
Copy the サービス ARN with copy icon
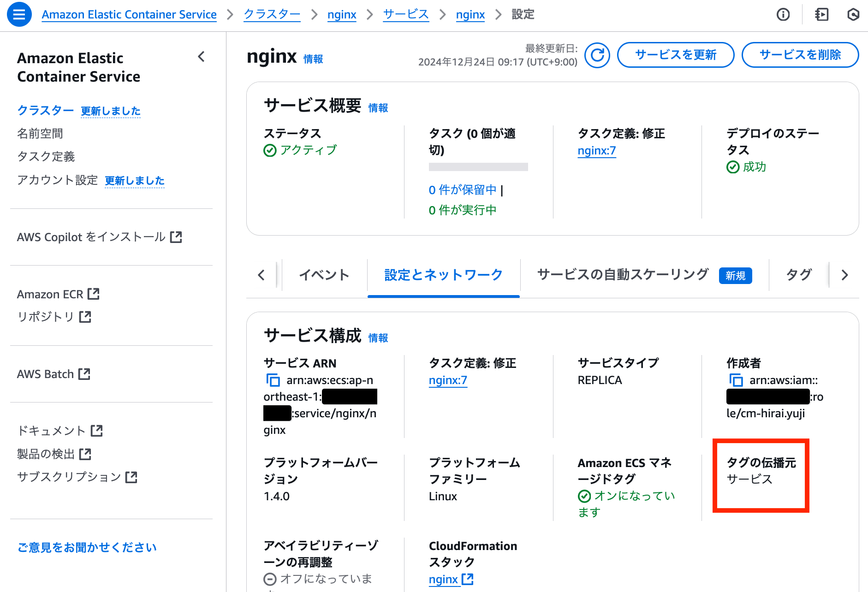(273, 380)
